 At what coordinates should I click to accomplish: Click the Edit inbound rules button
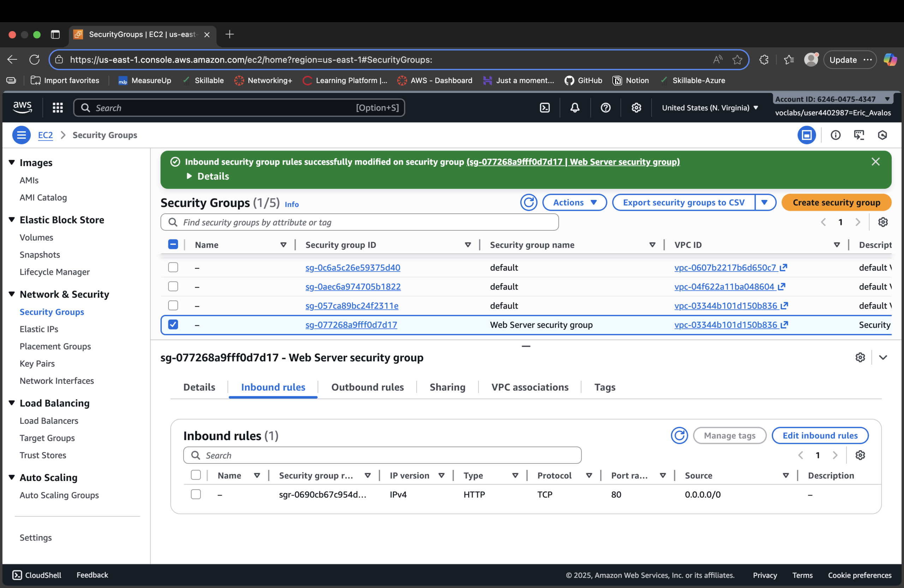820,435
